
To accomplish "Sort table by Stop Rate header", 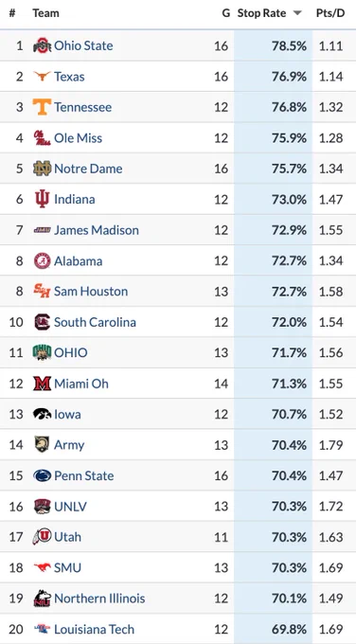I will (261, 13).
